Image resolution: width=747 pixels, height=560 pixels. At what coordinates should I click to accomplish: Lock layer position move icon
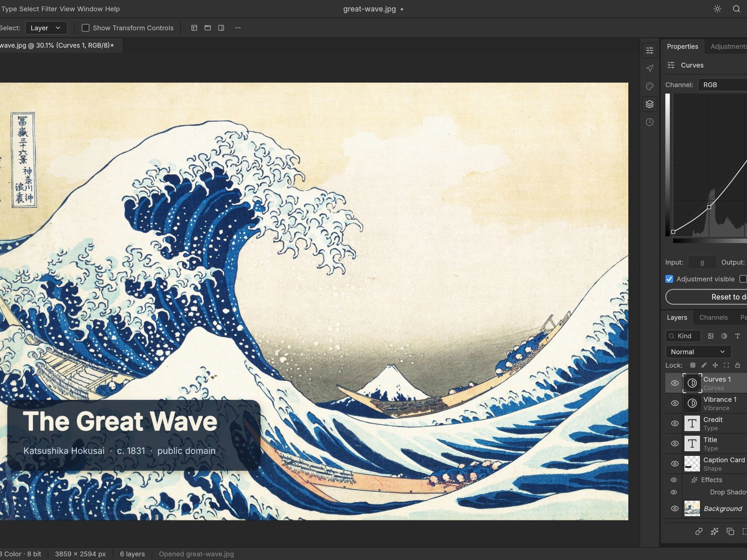tap(715, 365)
